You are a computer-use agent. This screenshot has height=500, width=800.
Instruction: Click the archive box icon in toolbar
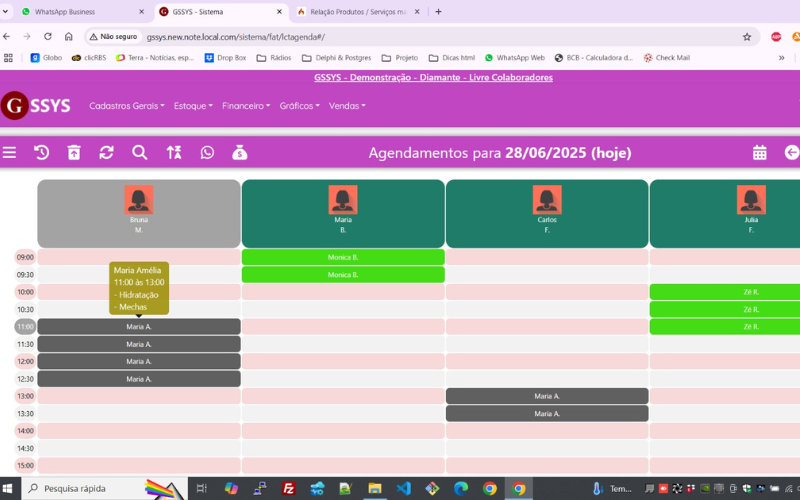tap(74, 153)
